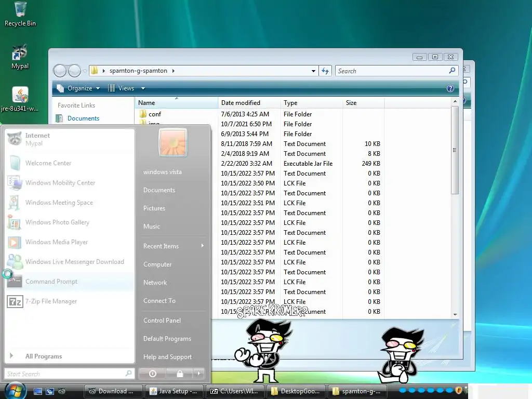
Task: Sort by Date modified column
Action: [249, 103]
